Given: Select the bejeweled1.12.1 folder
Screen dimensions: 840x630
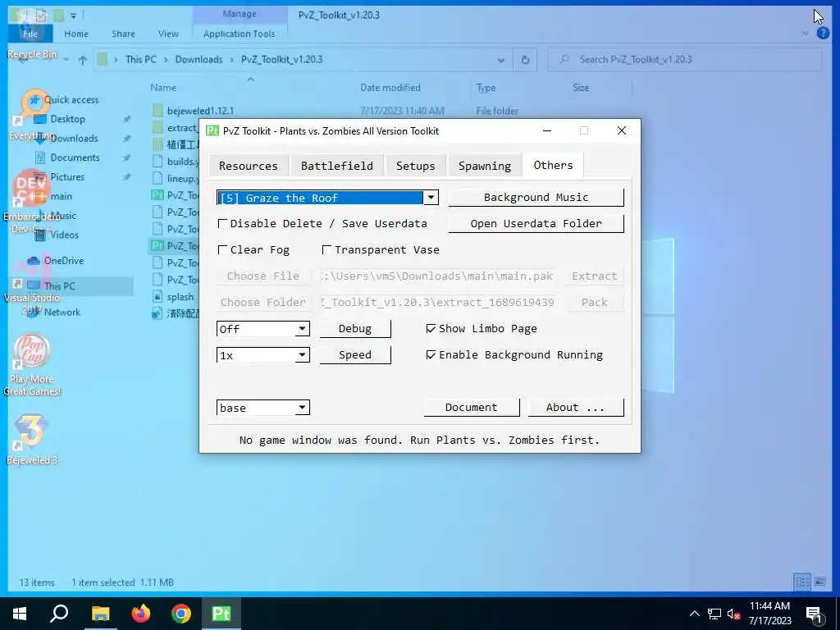Looking at the screenshot, I should pos(200,111).
